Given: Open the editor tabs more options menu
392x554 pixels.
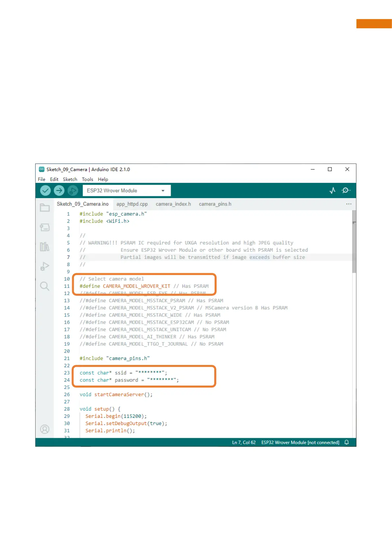Looking at the screenshot, I should (349, 204).
